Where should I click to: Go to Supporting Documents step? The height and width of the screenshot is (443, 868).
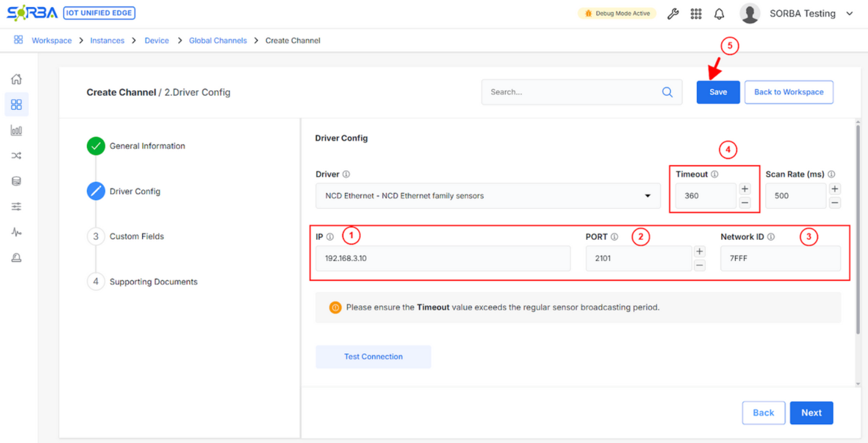tap(153, 282)
